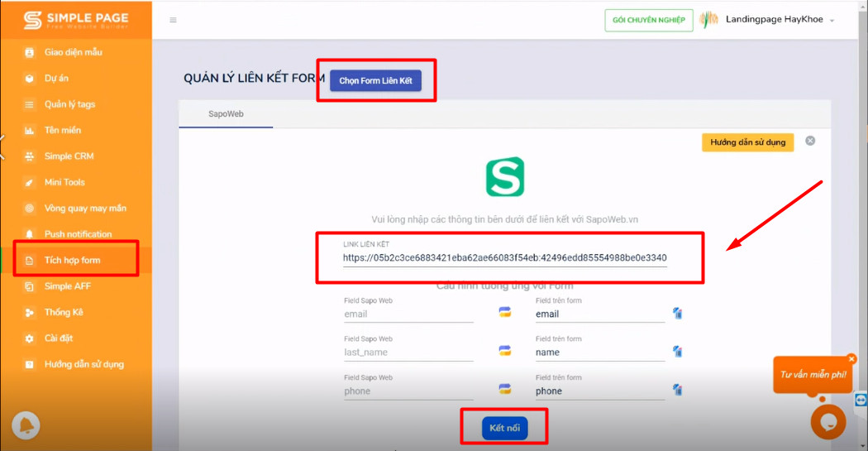This screenshot has width=868, height=451.
Task: Click the yellow Hướng dẫn sử dụng button
Action: click(x=748, y=142)
